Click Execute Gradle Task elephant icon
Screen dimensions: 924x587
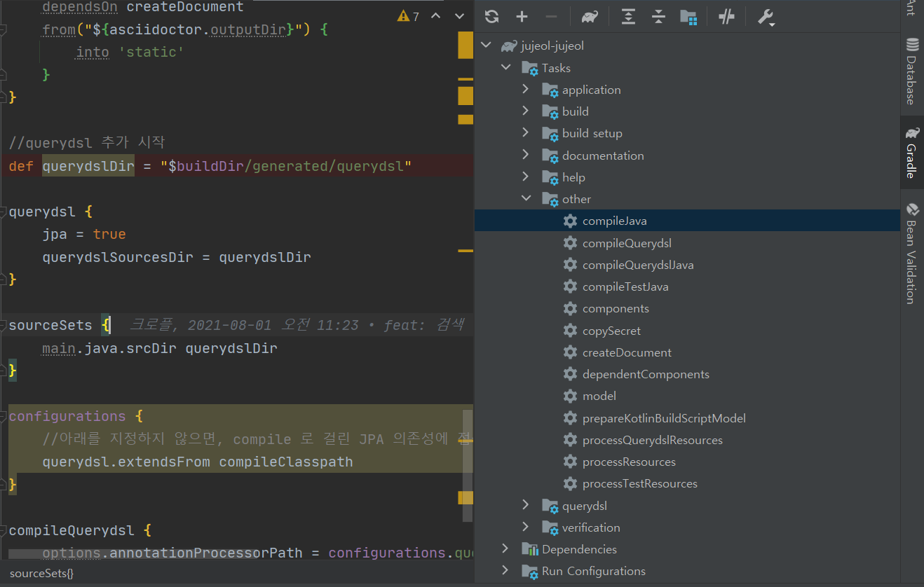(590, 17)
